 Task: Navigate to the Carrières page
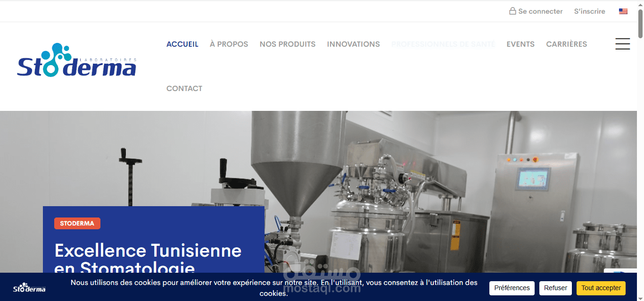click(x=567, y=44)
